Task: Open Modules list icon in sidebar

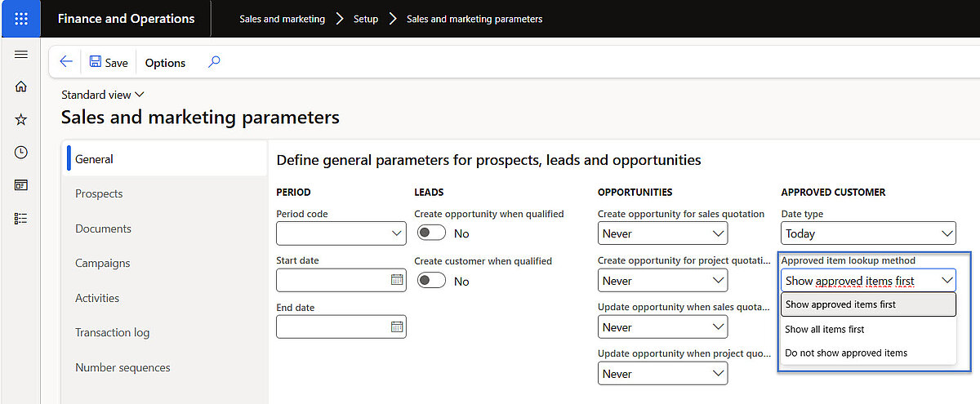Action: click(21, 218)
